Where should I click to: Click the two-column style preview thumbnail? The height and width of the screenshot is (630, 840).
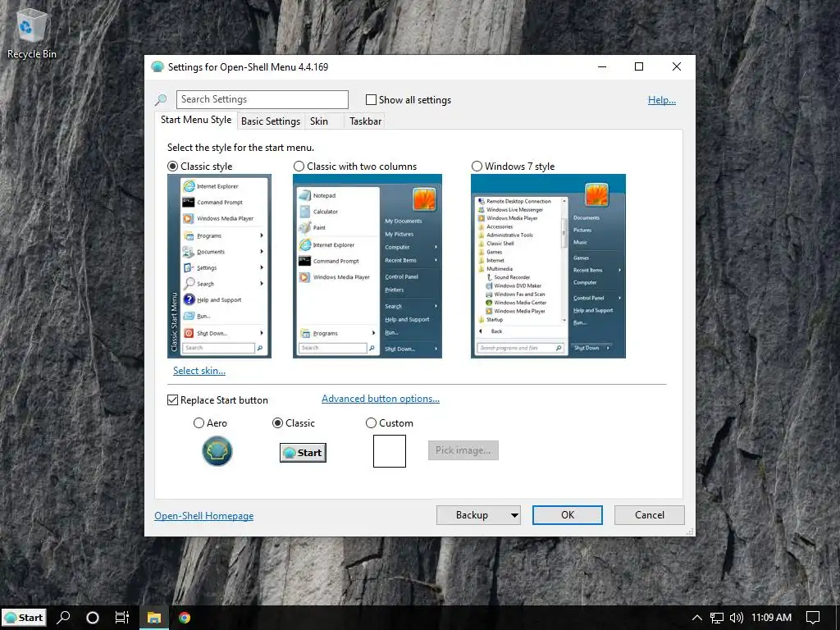[x=367, y=266]
